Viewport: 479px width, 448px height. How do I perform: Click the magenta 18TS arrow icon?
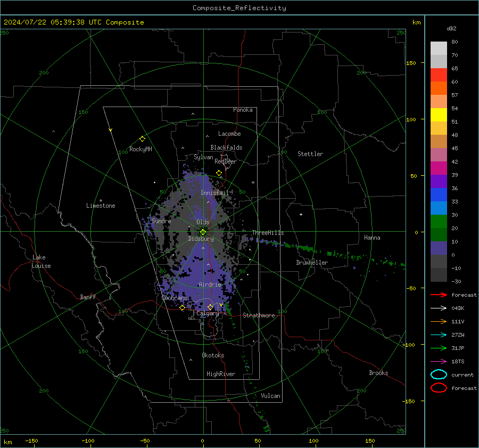coord(439,362)
